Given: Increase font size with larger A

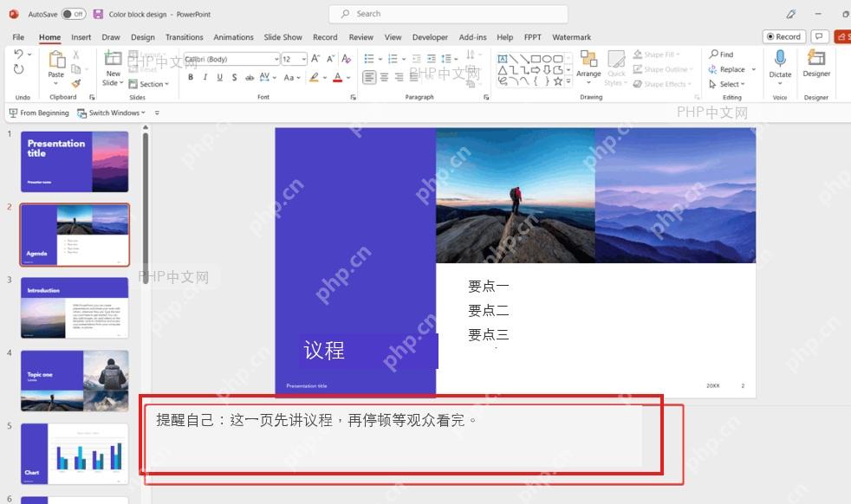Looking at the screenshot, I should 315,59.
